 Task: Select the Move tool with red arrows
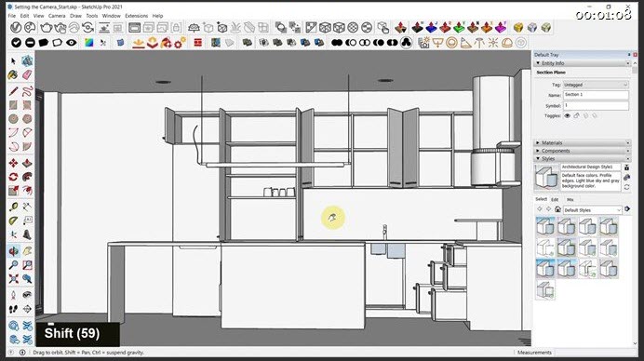(x=13, y=163)
